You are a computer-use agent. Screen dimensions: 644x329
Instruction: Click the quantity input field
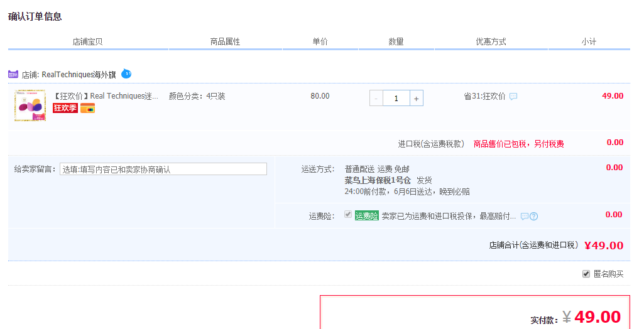coord(396,99)
